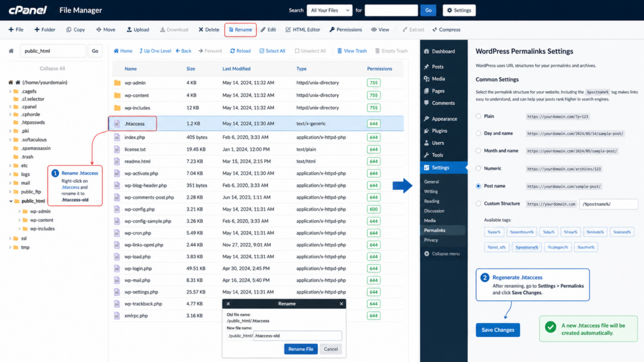This screenshot has height=362, width=644.
Task: Open the file manager Settings button
Action: [459, 10]
